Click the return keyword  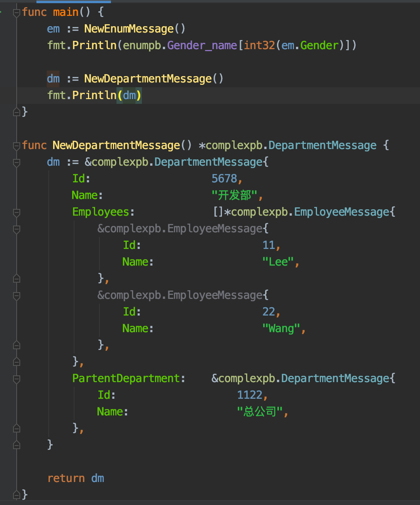click(x=66, y=478)
